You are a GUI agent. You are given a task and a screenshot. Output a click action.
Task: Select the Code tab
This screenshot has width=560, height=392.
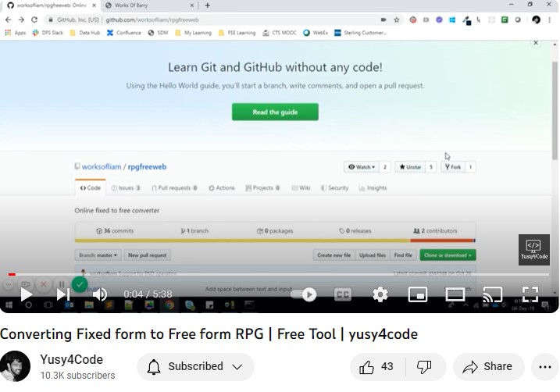click(91, 187)
